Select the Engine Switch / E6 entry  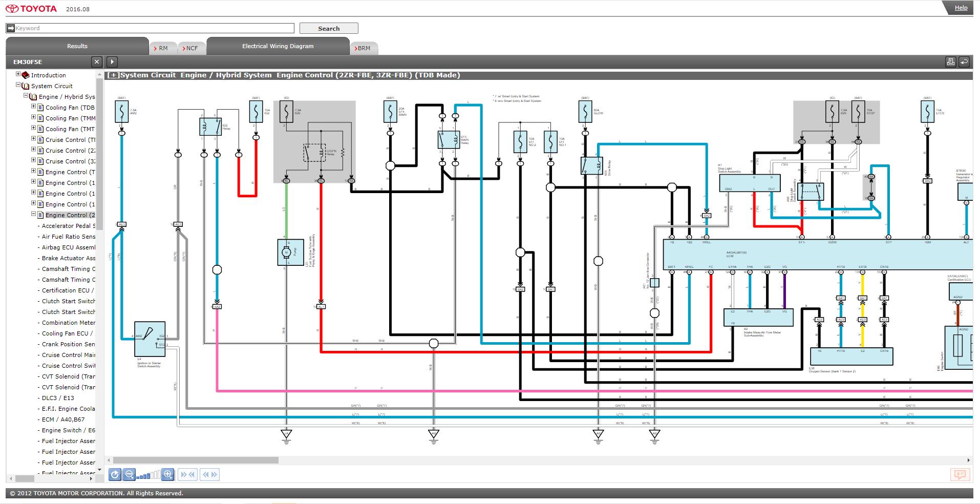pos(69,430)
